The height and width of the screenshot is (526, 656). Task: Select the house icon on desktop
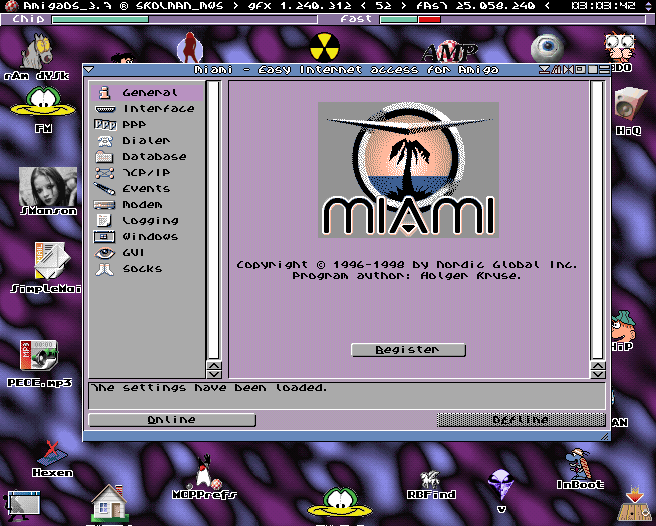[109, 504]
